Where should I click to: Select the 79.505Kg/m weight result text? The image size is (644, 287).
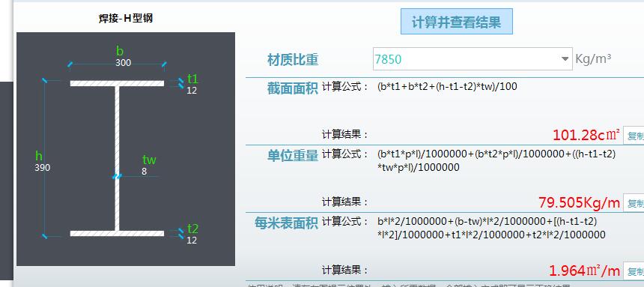(579, 202)
